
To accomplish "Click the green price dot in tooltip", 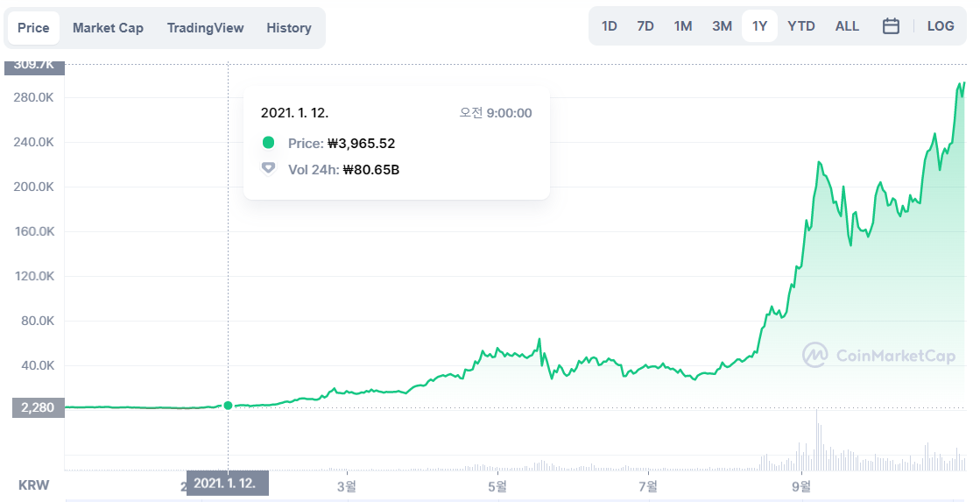I will [268, 143].
